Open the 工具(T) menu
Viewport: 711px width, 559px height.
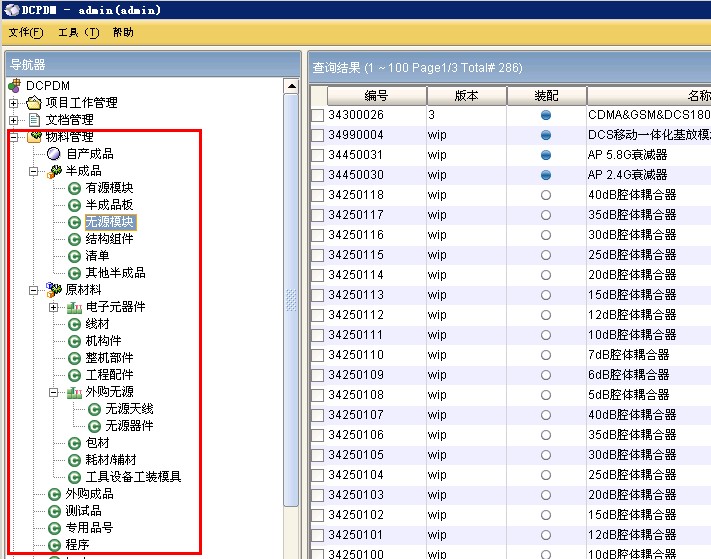(78, 33)
